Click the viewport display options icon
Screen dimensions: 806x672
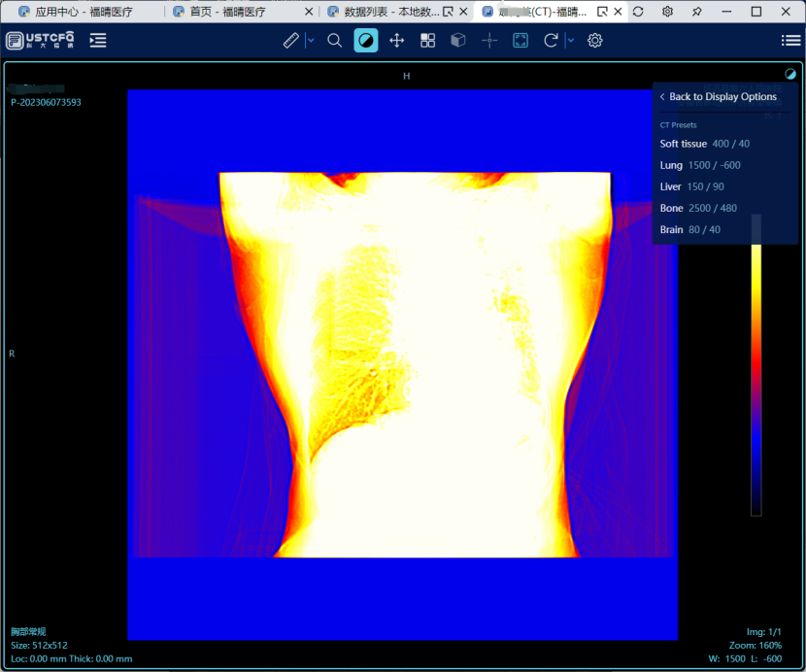(x=789, y=74)
